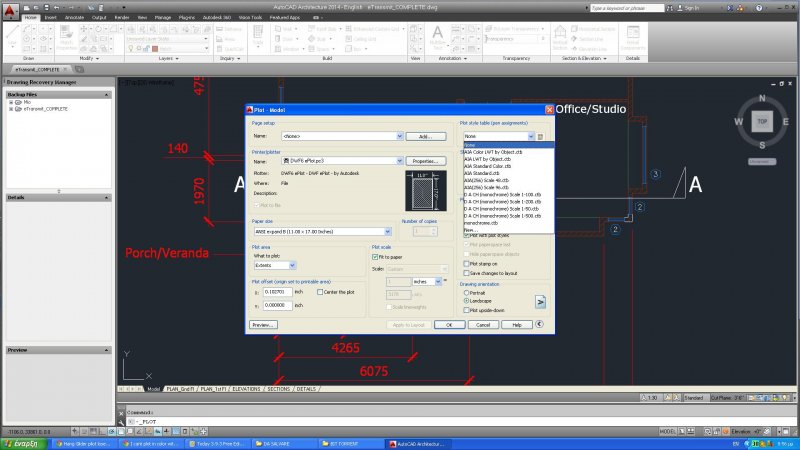Click the collapse options arrow in Plot dialog
800x450 pixels.
(539, 324)
